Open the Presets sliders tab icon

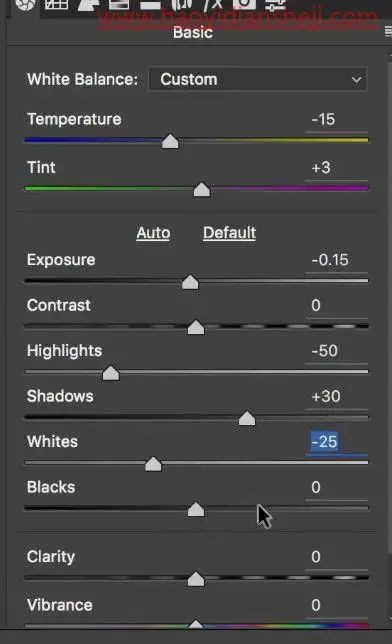click(x=275, y=5)
